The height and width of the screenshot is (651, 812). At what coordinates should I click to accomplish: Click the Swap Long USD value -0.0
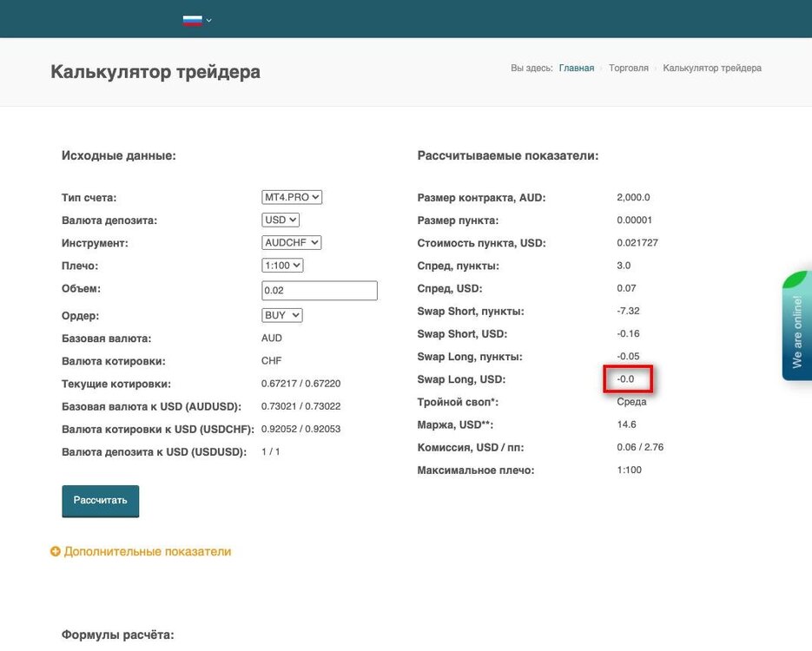pyautogui.click(x=625, y=379)
